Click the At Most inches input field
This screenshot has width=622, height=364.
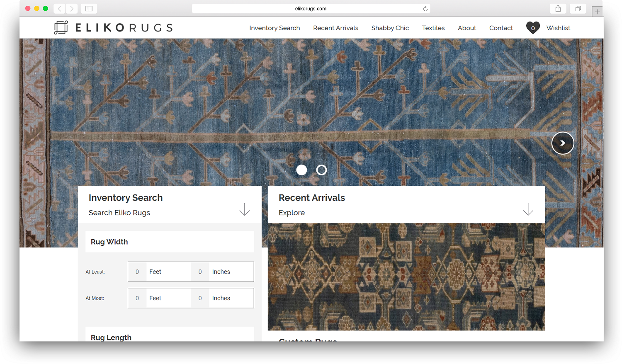pyautogui.click(x=200, y=298)
